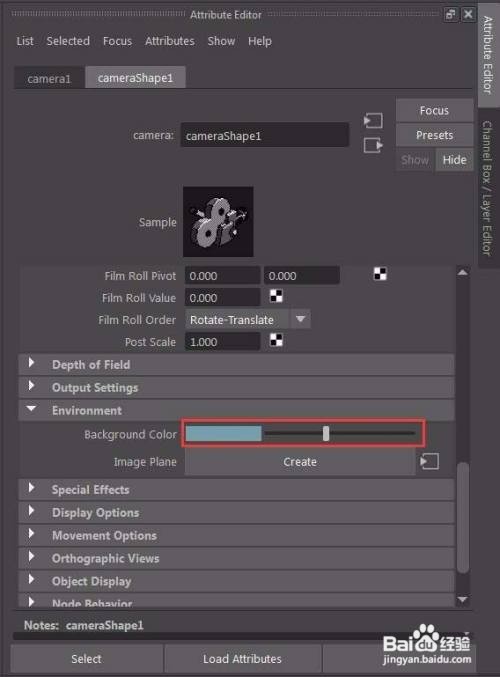Click the Film Roll Pivot map checker icon
The height and width of the screenshot is (677, 500).
click(380, 274)
